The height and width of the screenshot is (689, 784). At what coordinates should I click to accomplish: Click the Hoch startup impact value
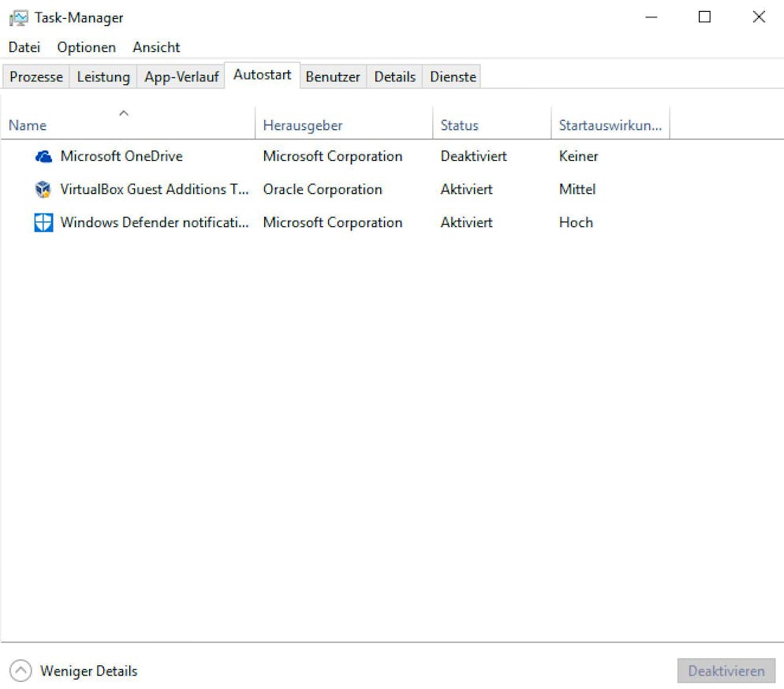(576, 222)
